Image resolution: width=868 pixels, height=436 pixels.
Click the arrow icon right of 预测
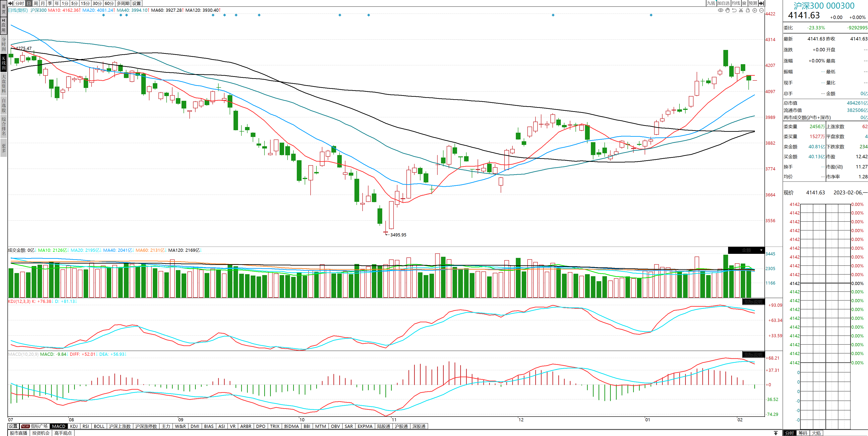click(x=761, y=3)
